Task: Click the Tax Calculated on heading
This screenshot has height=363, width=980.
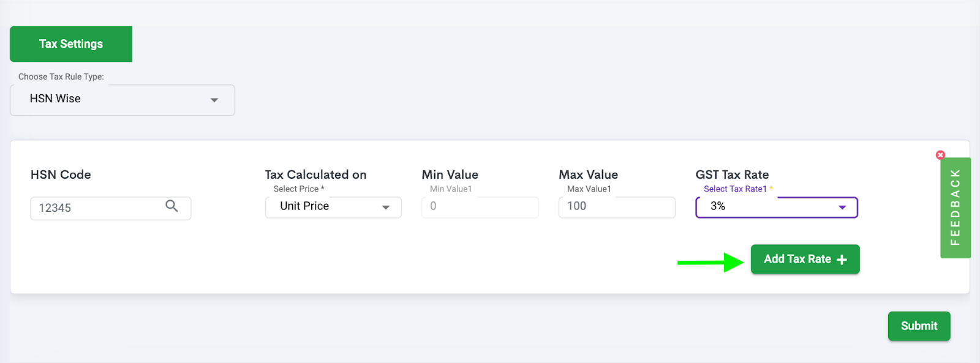Action: pyautogui.click(x=315, y=174)
